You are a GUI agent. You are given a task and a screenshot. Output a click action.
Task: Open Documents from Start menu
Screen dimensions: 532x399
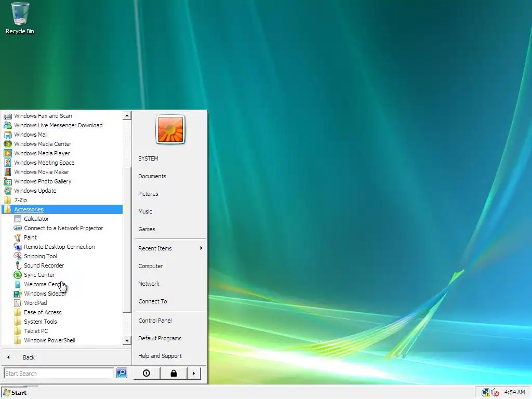[x=152, y=176]
